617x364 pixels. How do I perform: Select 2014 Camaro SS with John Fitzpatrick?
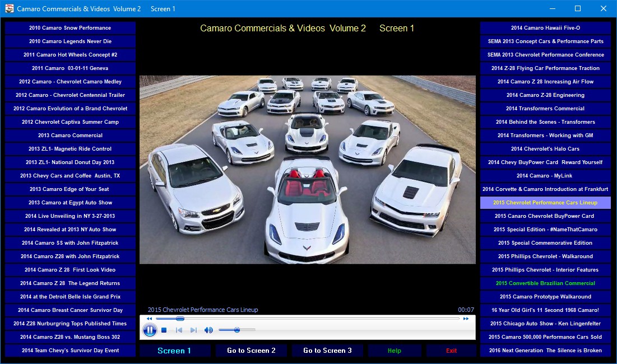tap(70, 243)
